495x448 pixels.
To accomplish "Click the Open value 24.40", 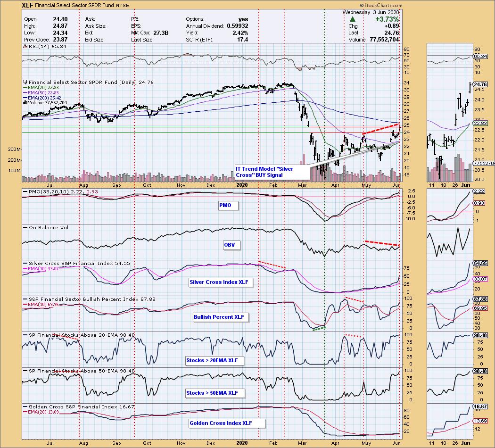I will [60, 19].
